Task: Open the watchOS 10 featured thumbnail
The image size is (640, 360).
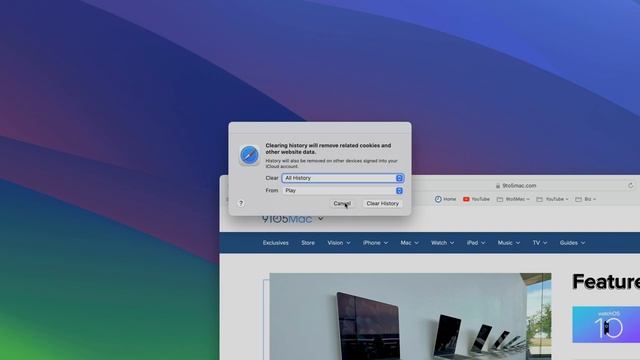Action: [x=606, y=324]
